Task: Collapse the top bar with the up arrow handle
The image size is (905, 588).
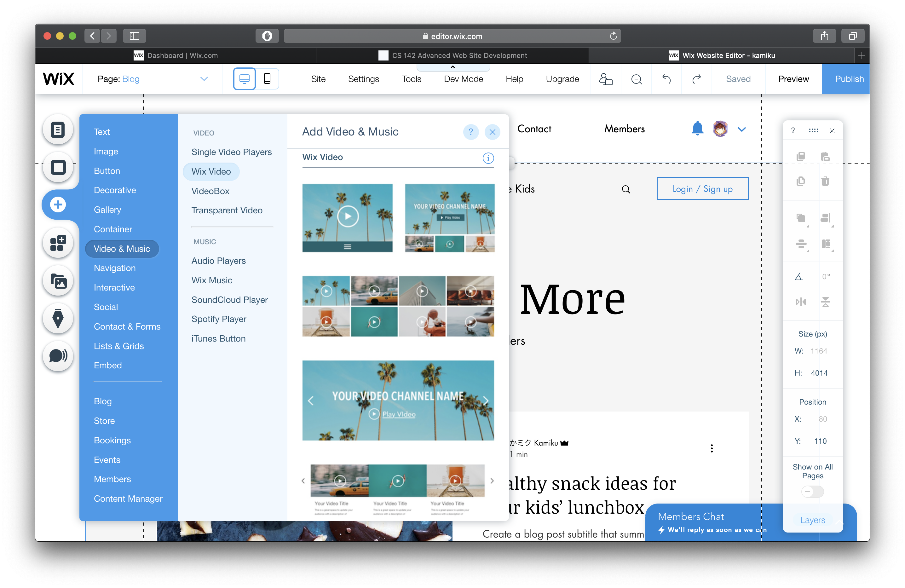Action: 452,67
